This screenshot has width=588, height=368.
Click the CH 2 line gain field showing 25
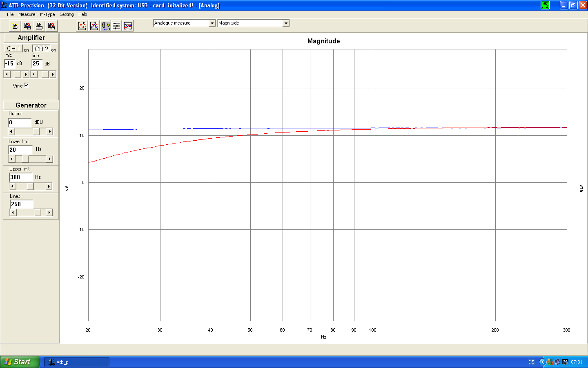coord(37,63)
